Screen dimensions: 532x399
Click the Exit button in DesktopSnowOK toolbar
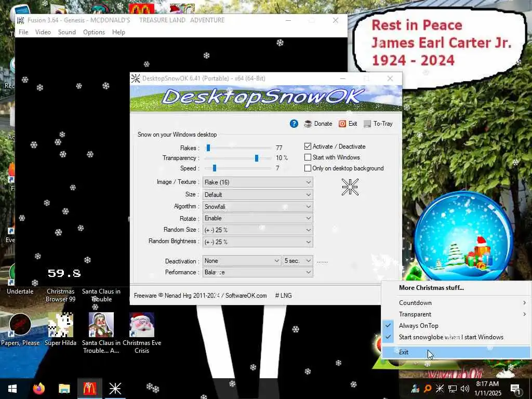coord(348,124)
